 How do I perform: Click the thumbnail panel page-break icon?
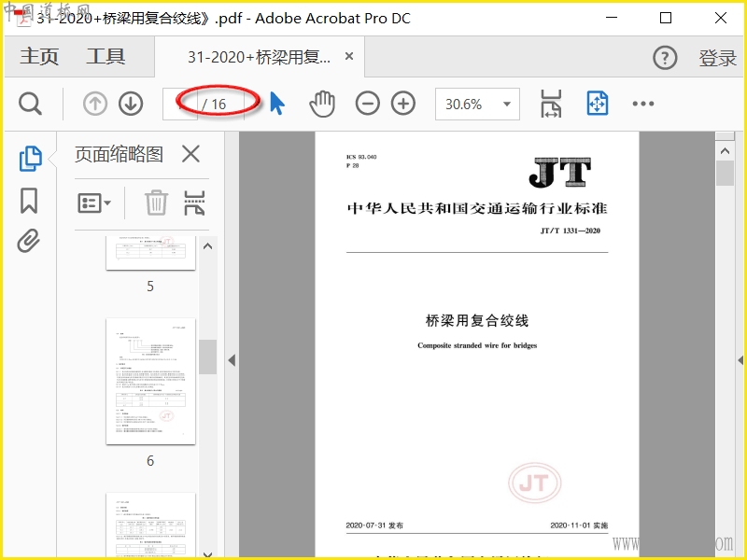click(x=194, y=203)
